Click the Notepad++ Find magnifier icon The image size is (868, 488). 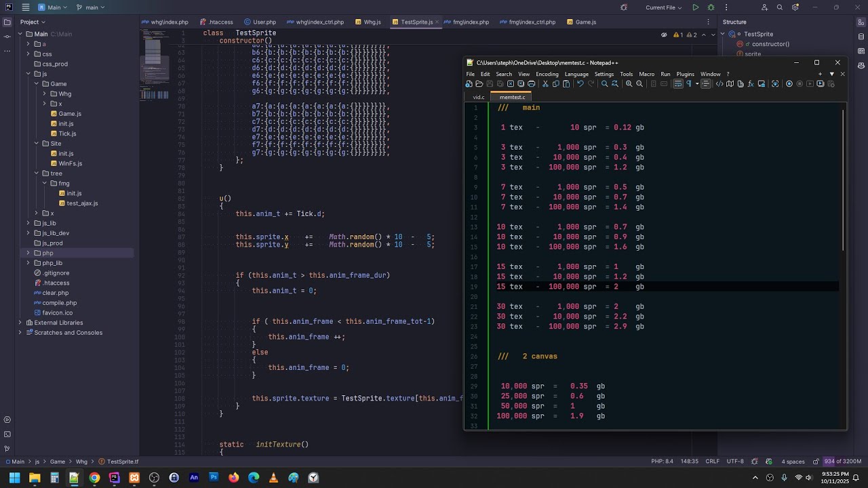[x=604, y=84]
